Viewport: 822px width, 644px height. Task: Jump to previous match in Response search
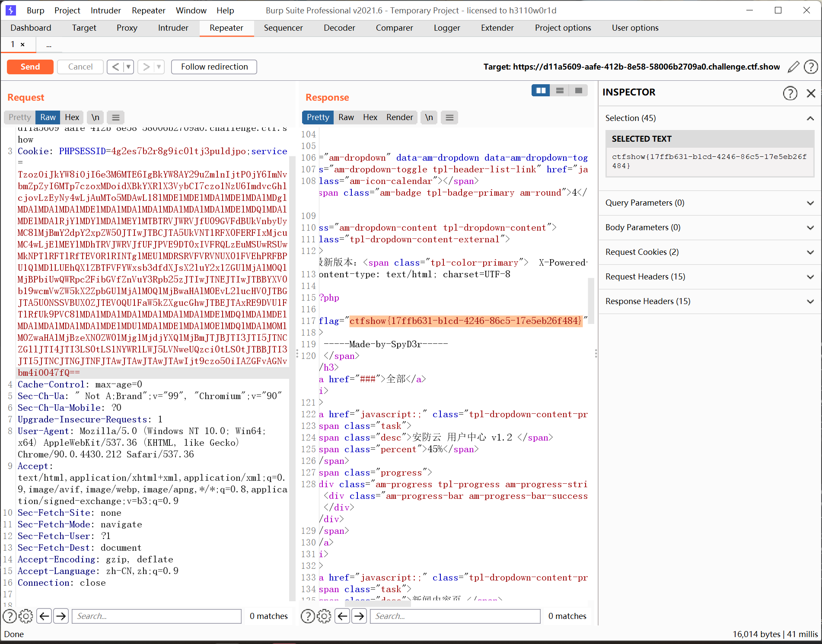point(343,616)
